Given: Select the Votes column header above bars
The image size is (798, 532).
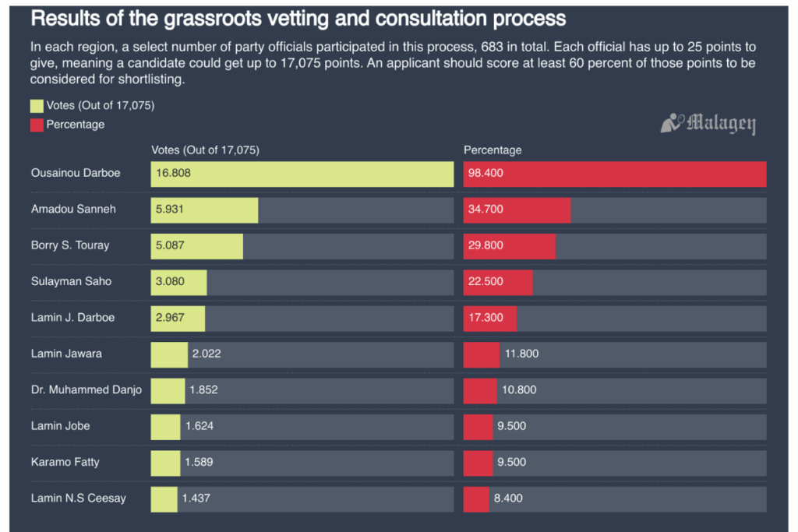Looking at the screenshot, I should tap(205, 150).
